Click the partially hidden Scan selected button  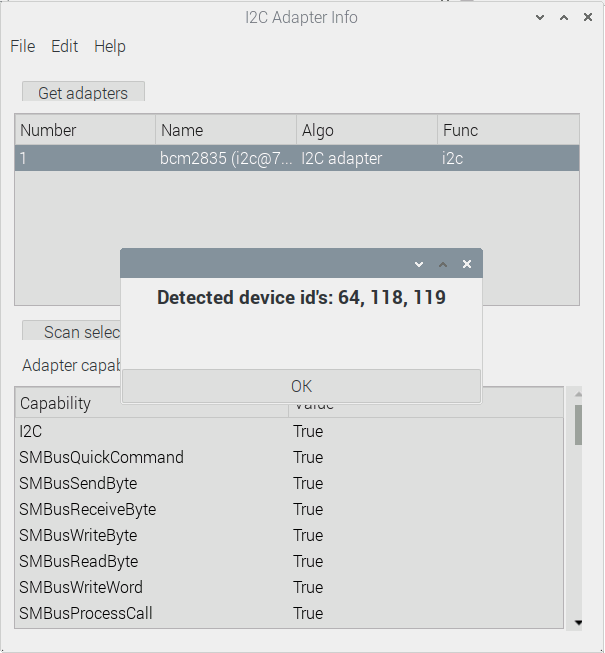point(72,332)
